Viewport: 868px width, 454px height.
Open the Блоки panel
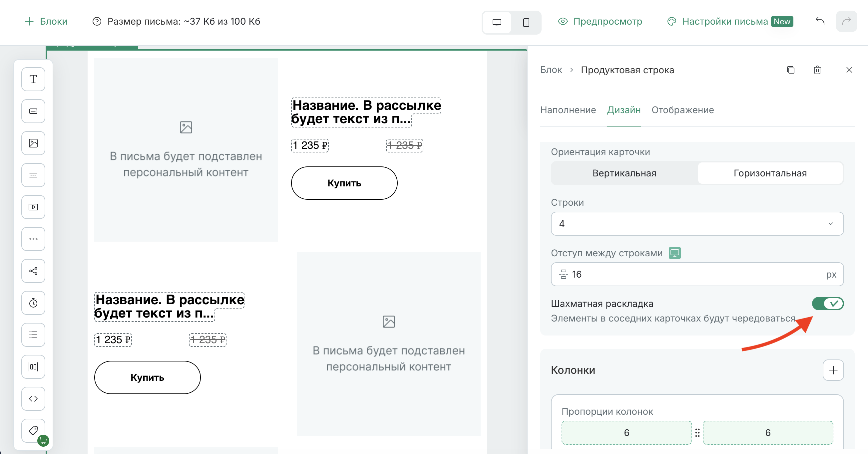tap(47, 22)
